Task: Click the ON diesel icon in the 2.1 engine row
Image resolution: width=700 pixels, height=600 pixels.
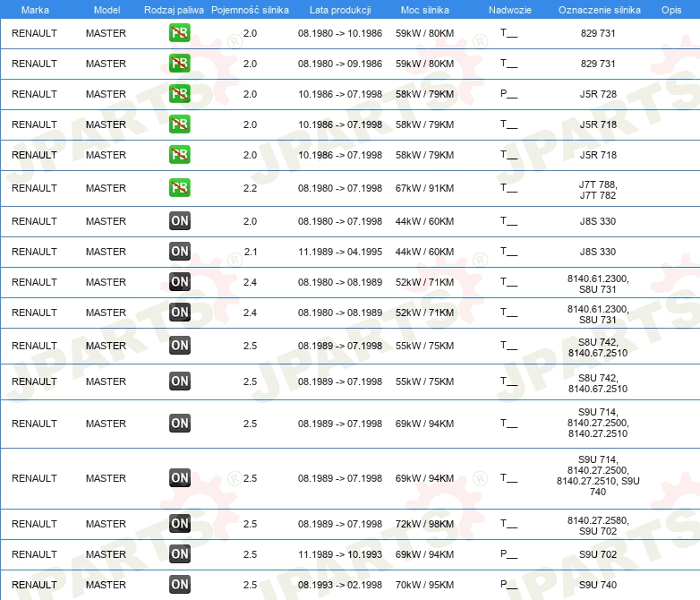Action: 179,251
